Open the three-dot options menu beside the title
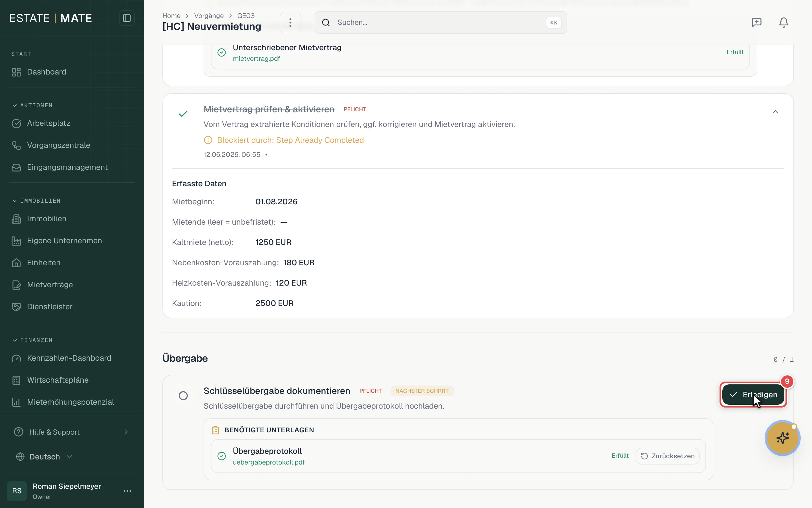This screenshot has height=508, width=812. pos(290,23)
